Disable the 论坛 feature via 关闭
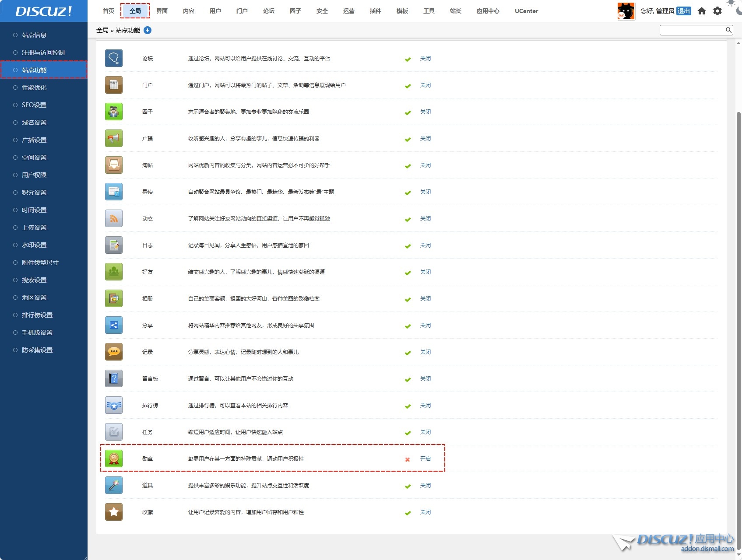Viewport: 742px width, 560px height. (x=425, y=58)
